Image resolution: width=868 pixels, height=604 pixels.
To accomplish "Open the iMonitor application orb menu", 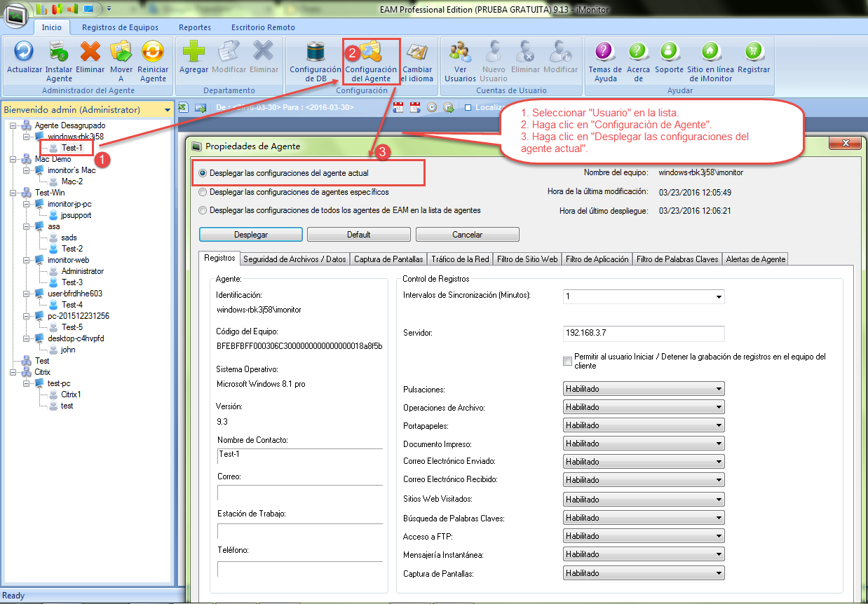I will coord(16,14).
